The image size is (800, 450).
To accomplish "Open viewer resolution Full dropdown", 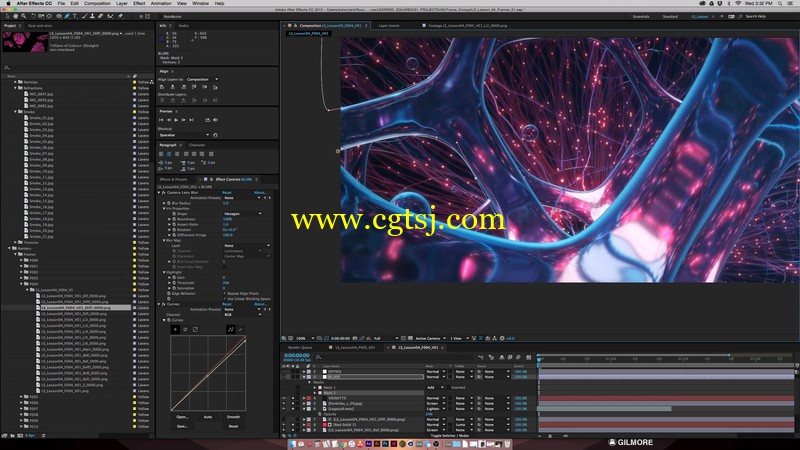I will [386, 338].
